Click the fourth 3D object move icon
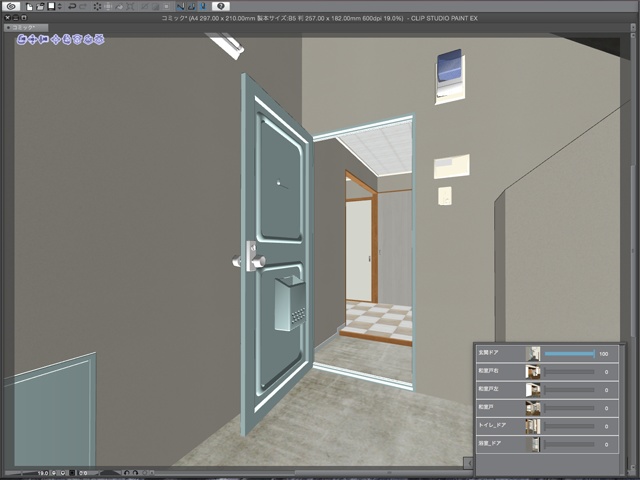This screenshot has width=640, height=480. tap(56, 40)
